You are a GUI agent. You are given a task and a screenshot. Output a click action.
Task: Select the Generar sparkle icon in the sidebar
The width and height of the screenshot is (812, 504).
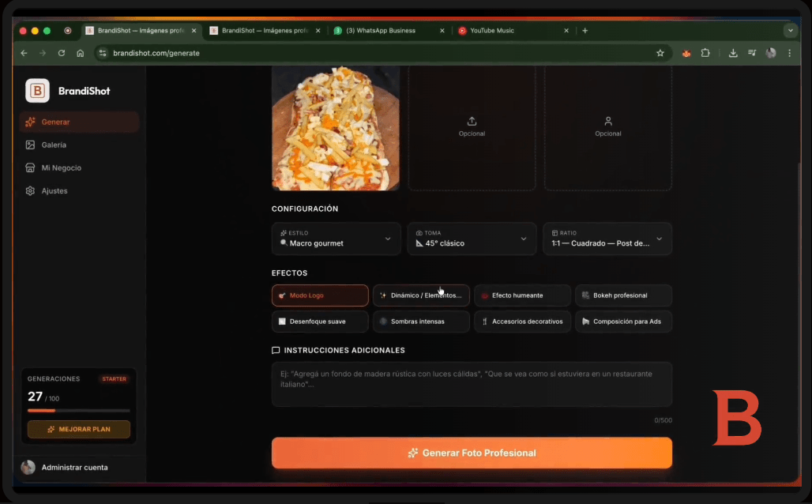point(29,122)
